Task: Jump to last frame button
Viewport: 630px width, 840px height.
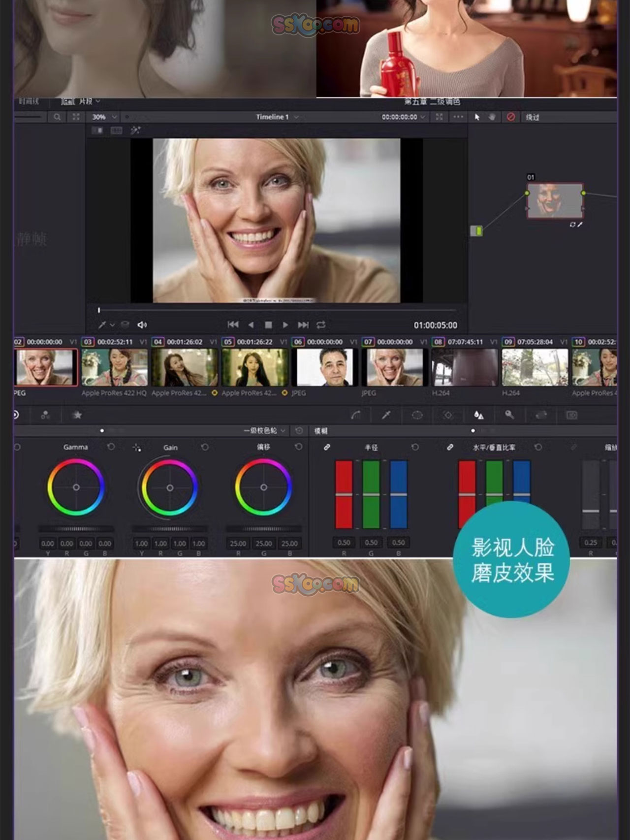Action: click(x=303, y=325)
